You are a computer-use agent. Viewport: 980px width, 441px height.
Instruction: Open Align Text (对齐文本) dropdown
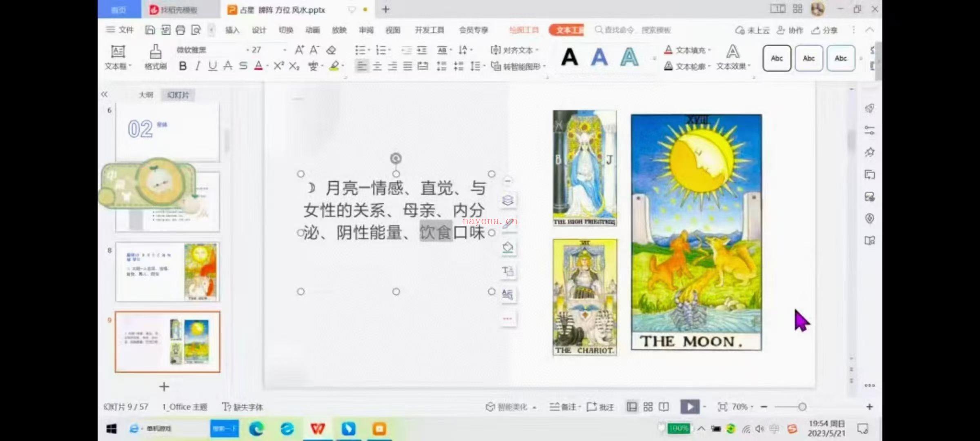pyautogui.click(x=514, y=50)
